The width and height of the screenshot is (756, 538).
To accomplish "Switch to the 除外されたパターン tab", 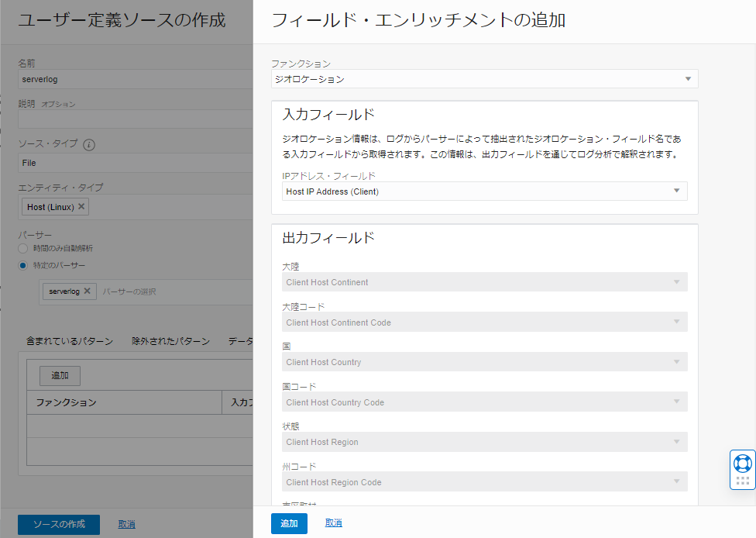I will coord(170,341).
